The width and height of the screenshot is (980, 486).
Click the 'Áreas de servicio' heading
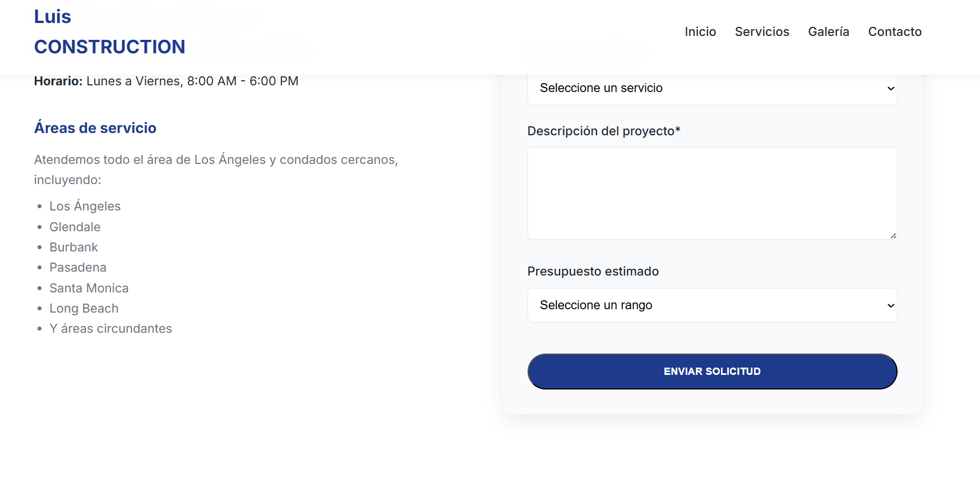tap(95, 128)
